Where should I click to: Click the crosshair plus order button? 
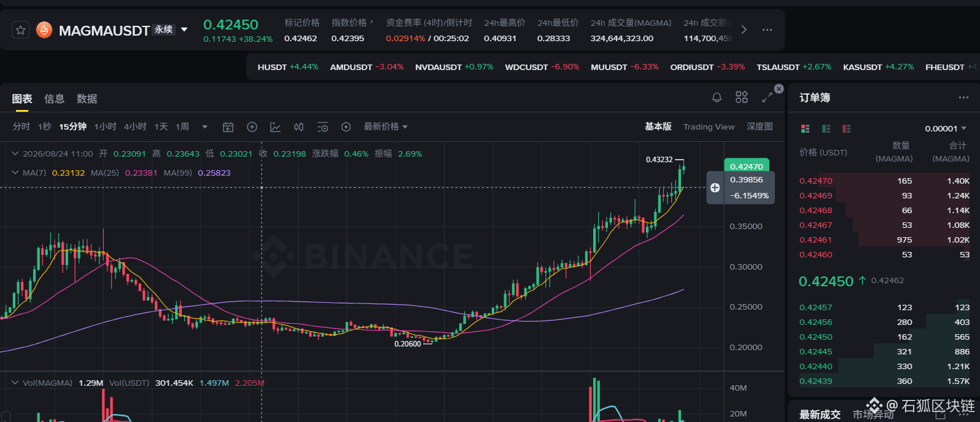pos(715,188)
